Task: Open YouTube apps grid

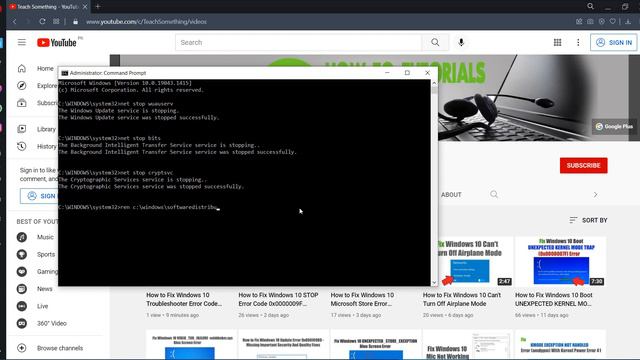Action: [x=557, y=42]
